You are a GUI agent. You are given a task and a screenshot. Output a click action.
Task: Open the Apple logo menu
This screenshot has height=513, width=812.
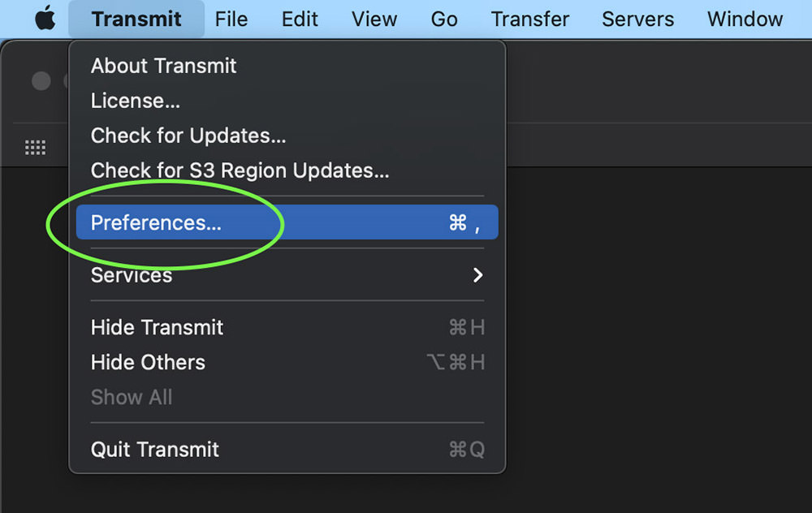pos(45,19)
